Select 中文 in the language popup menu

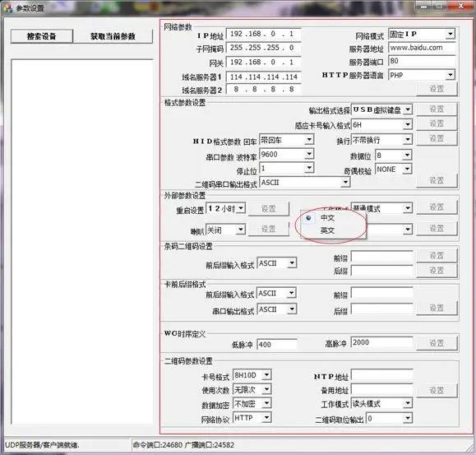pos(327,217)
